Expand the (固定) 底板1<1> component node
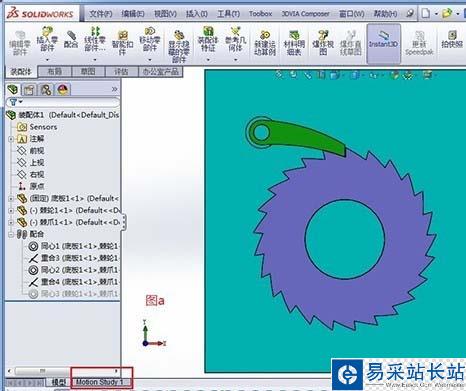 [x=11, y=199]
